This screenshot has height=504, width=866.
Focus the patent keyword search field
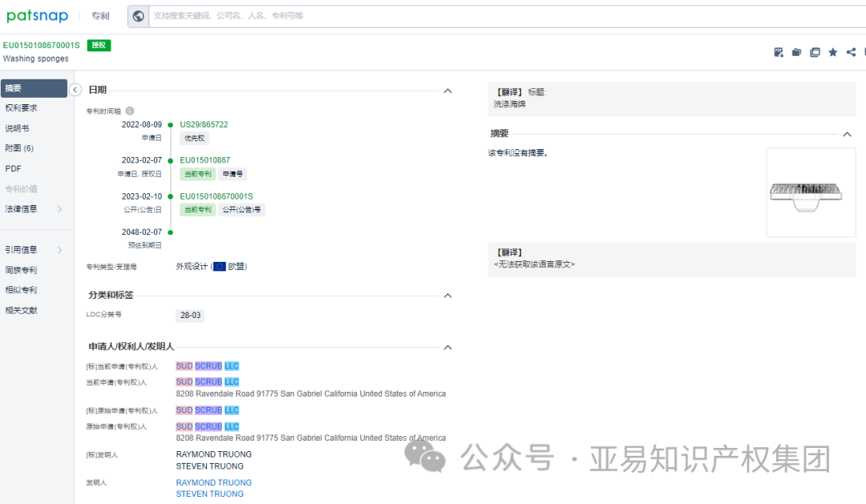coord(507,16)
